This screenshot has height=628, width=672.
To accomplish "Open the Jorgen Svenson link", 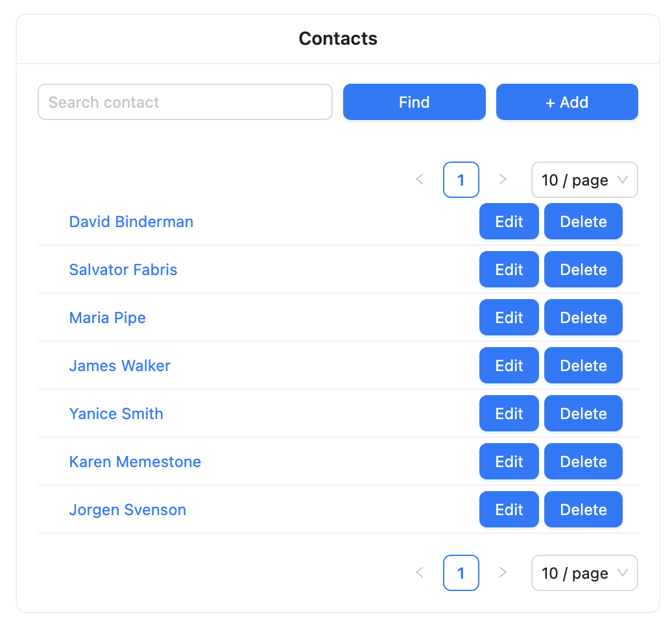I will coord(128,510).
